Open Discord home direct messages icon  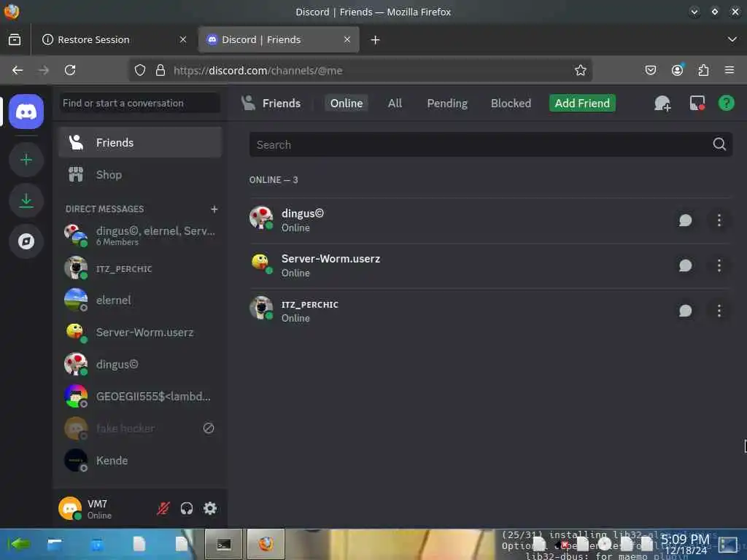point(26,112)
